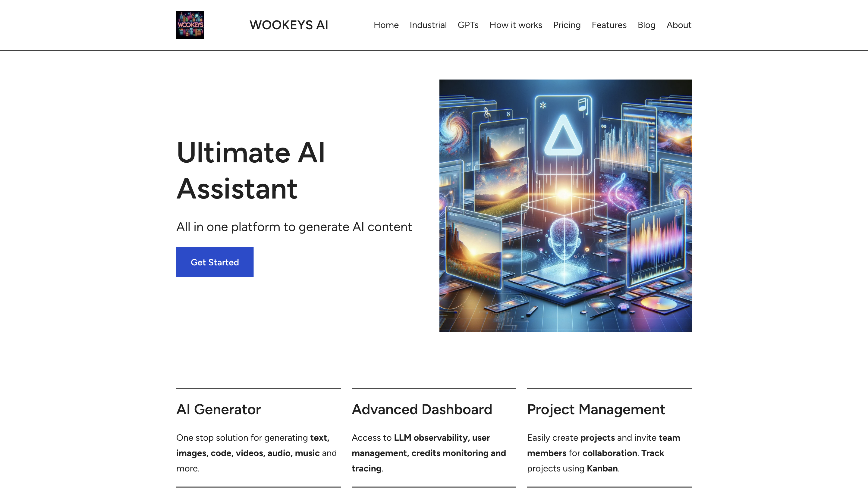
Task: Open the Blog navigation item
Action: [646, 25]
